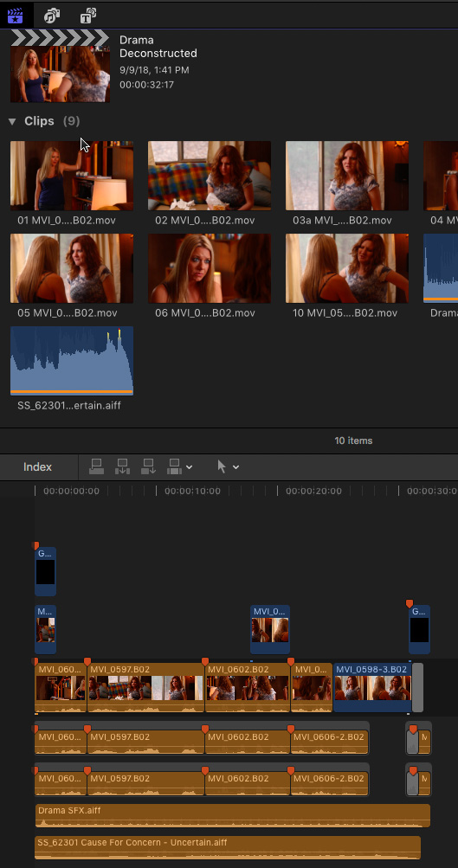Open the Libraries sidebar (clapperboard star icon)
Screen dimensions: 458x868
click(x=16, y=15)
